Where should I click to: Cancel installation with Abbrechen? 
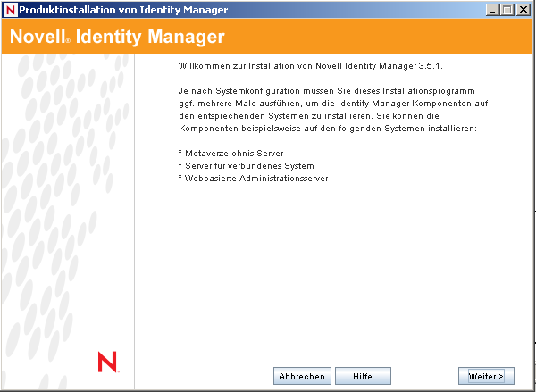click(x=302, y=376)
